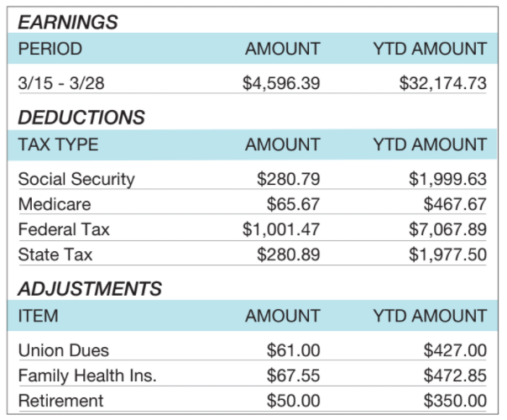507x420 pixels.
Task: Click the DEDUCTIONS section heading
Action: tap(81, 118)
